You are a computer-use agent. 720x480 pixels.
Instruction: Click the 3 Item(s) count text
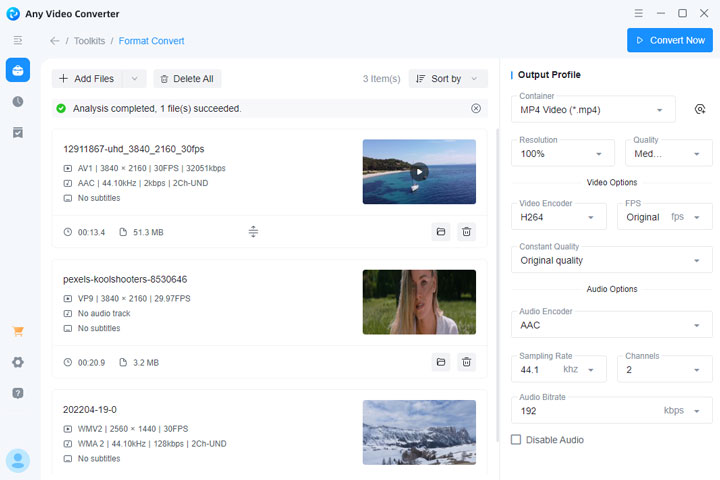(382, 79)
